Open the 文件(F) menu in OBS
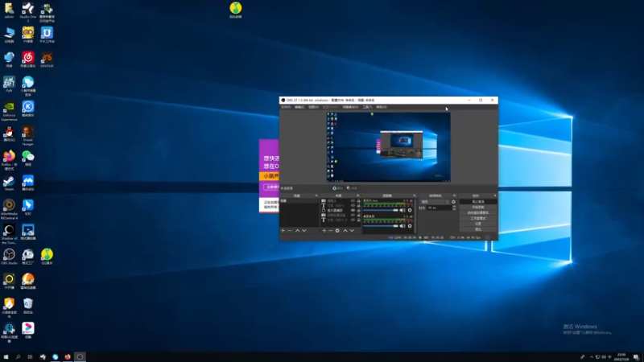This screenshot has height=362, width=644. (286, 107)
